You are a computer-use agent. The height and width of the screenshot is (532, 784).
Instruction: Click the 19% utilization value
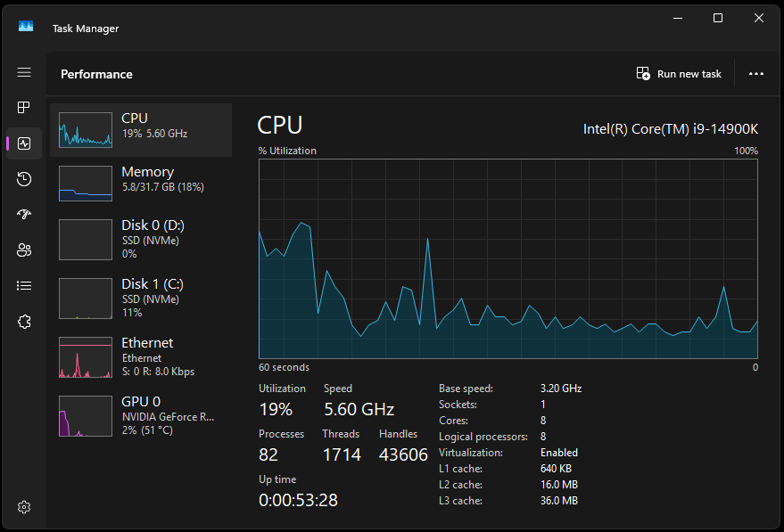coord(276,410)
